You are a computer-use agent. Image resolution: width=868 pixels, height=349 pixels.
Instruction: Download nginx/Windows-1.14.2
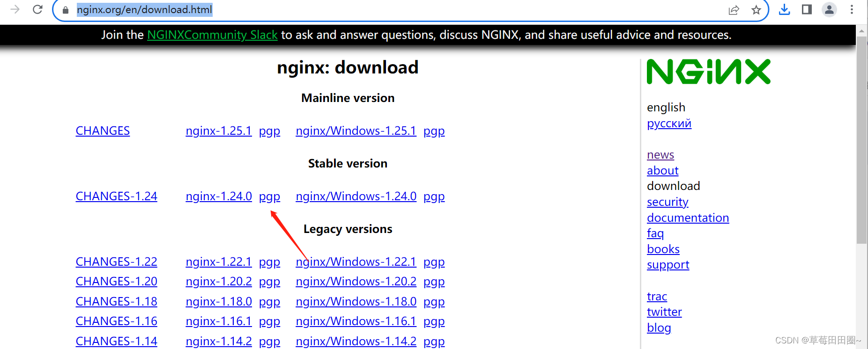tap(356, 342)
